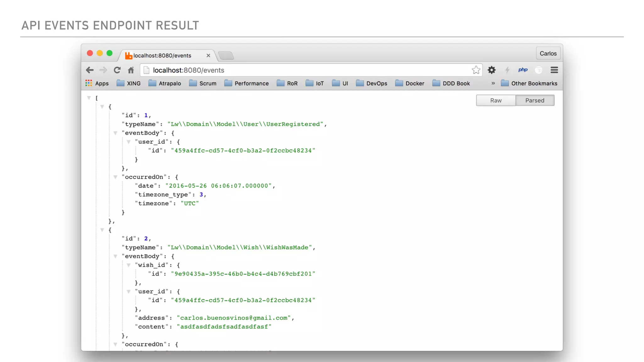
Task: Select the localhost:8080/events tab
Action: click(x=167, y=55)
